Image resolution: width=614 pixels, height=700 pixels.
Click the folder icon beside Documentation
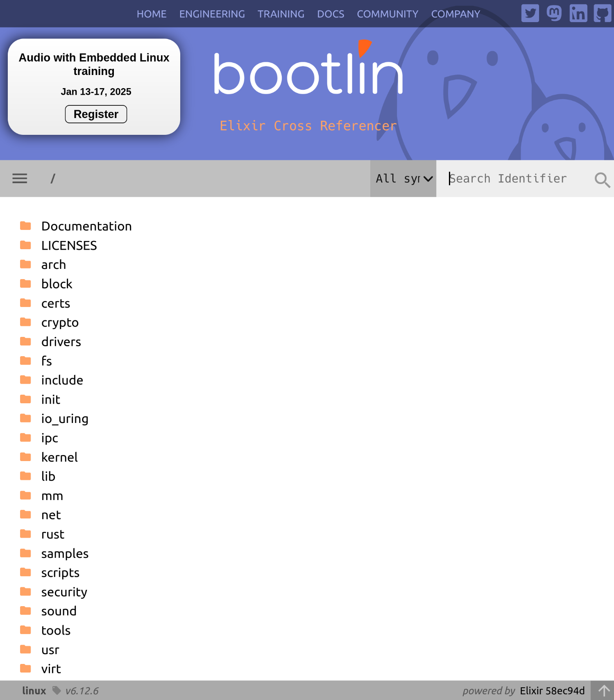[25, 226]
